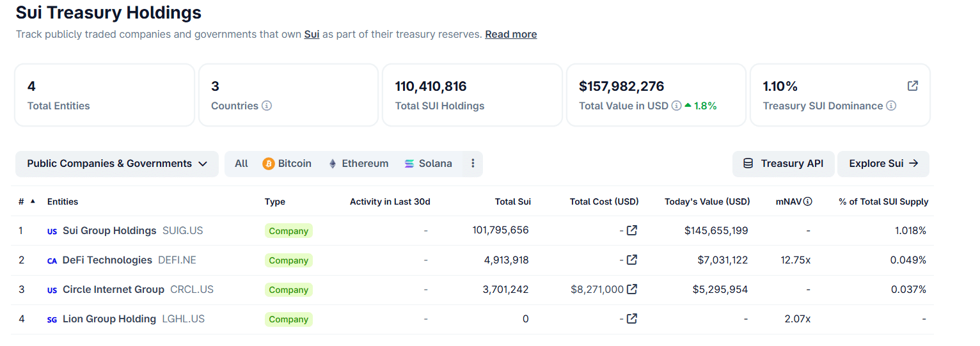Viewport: 980px width, 346px height.
Task: Select the Solana treasury tab
Action: pyautogui.click(x=428, y=164)
